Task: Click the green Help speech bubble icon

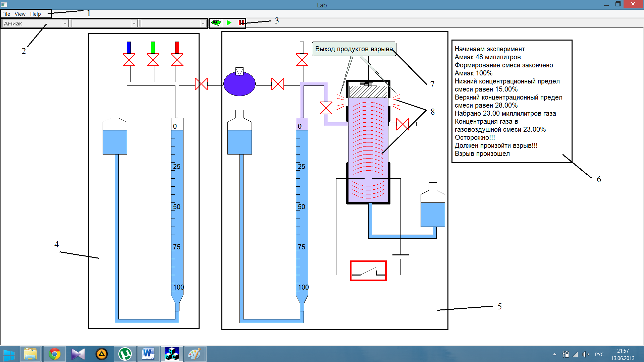Action: 216,23
